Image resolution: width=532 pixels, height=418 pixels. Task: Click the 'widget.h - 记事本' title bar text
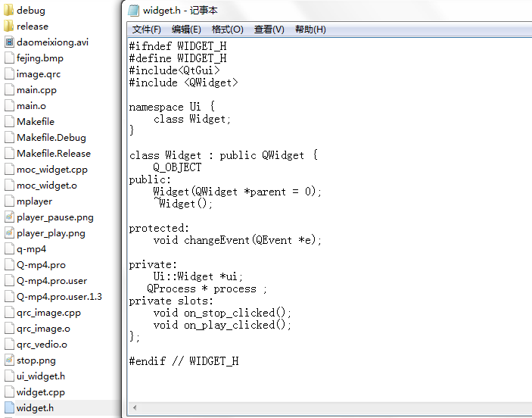180,11
